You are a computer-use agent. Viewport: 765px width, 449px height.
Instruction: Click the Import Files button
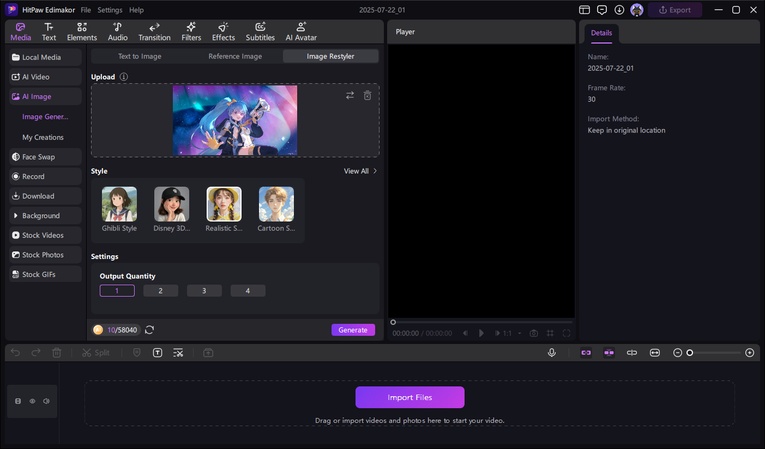coord(410,397)
